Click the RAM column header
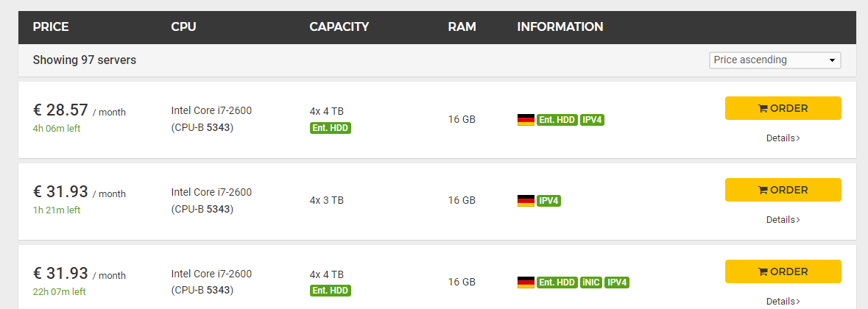Image resolution: width=868 pixels, height=309 pixels. (x=462, y=27)
